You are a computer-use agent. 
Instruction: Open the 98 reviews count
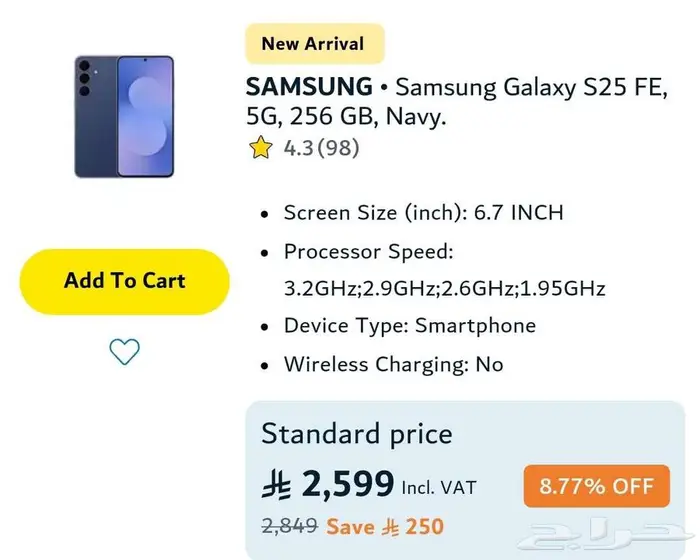(338, 149)
